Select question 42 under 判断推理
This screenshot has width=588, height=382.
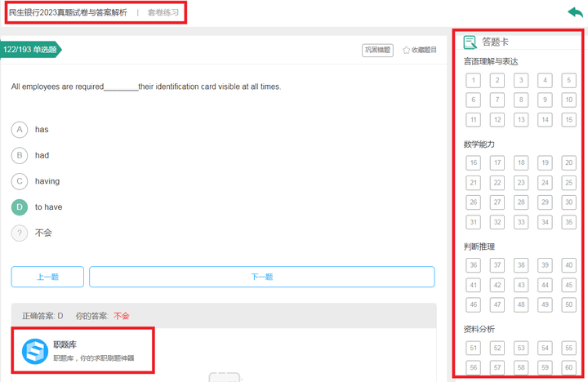[497, 286]
